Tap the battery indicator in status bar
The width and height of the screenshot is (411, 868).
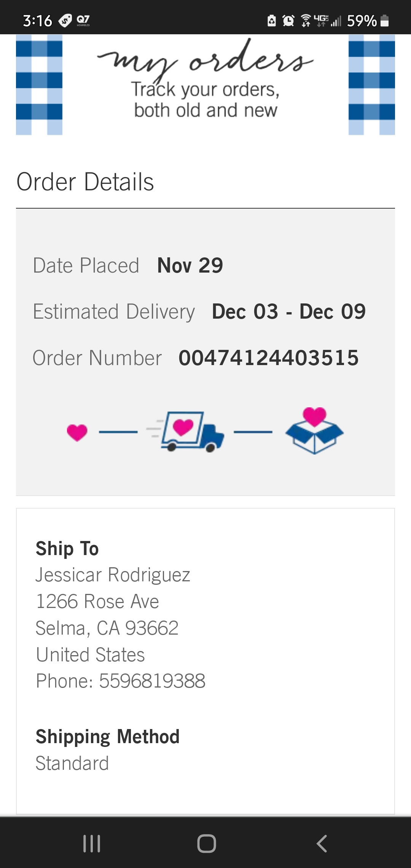(385, 21)
